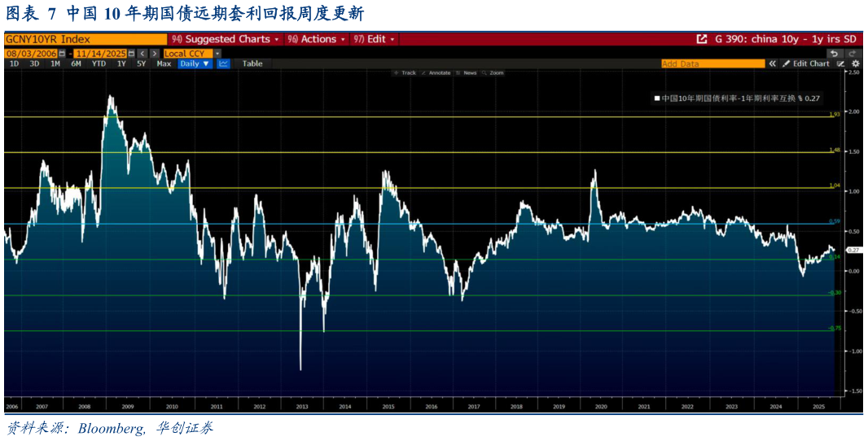The width and height of the screenshot is (868, 441).
Task: Open the Actions menu
Action: point(318,39)
